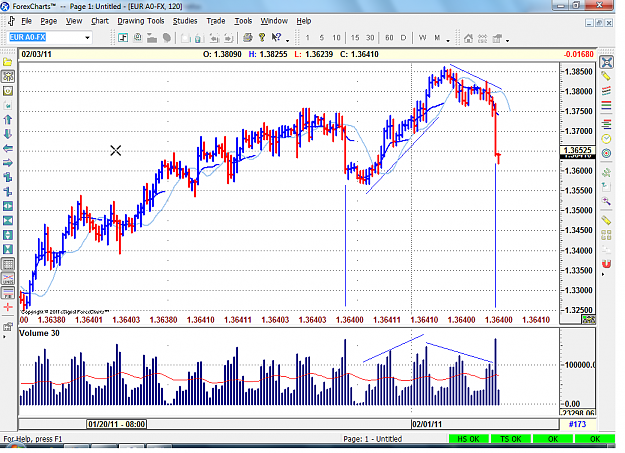Click the magnifier zoom icon in right sidebar
625x453 pixels.
[x=606, y=201]
